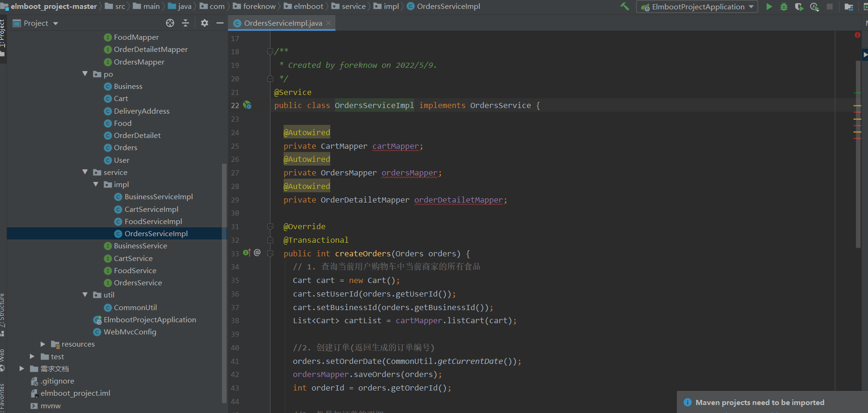The width and height of the screenshot is (868, 413).
Task: Collapse the po package folder
Action: [x=85, y=74]
